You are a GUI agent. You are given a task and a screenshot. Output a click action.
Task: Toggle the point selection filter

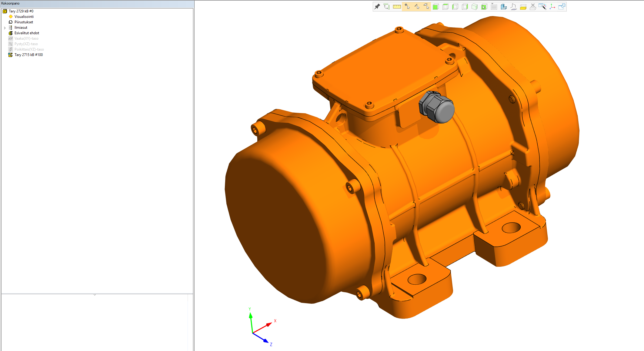(x=407, y=7)
